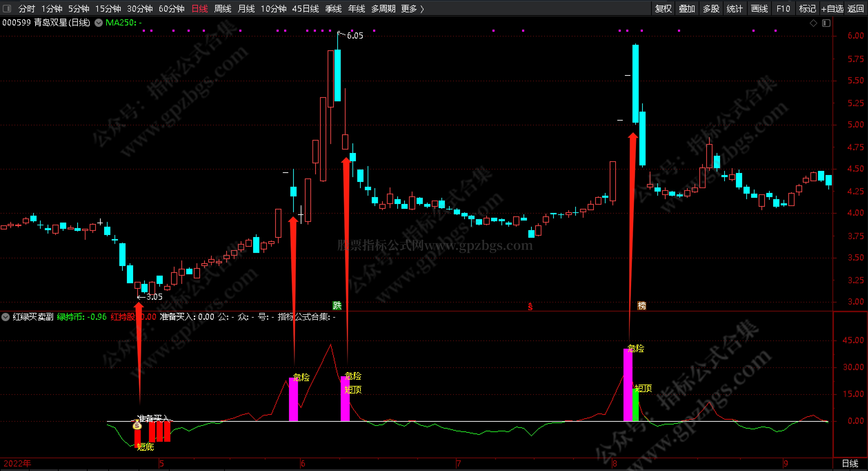This screenshot has height=471, width=868.
Task: Toggle the right side panel icon
Action: click(x=826, y=23)
